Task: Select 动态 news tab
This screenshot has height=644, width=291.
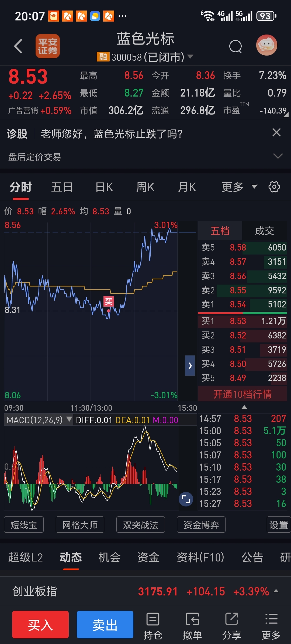Action: pos(71,557)
